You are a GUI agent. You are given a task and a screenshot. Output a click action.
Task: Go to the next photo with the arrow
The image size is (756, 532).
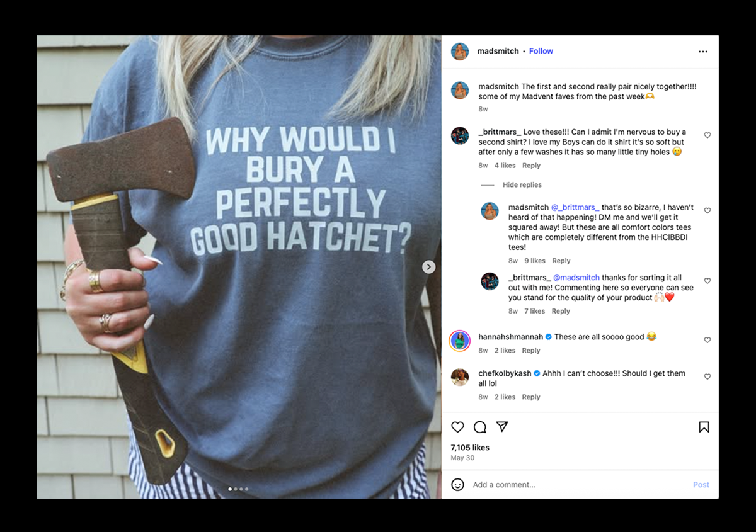click(x=428, y=267)
